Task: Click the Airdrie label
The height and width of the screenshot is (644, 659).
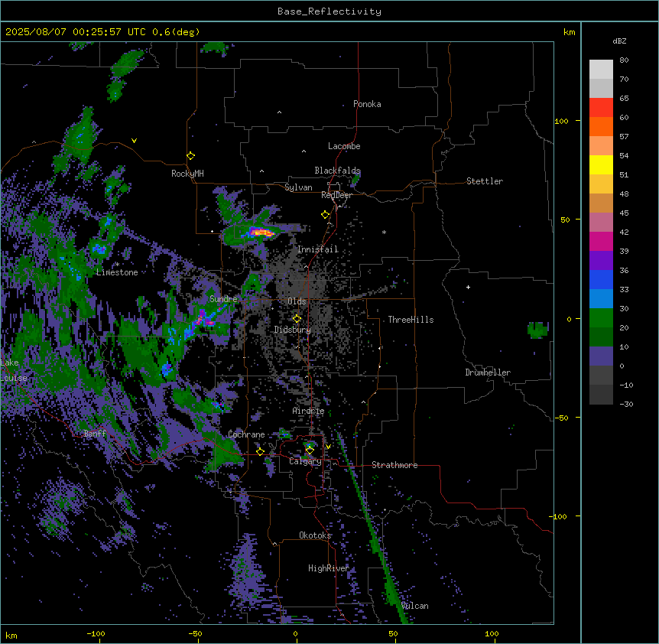Action: [308, 411]
